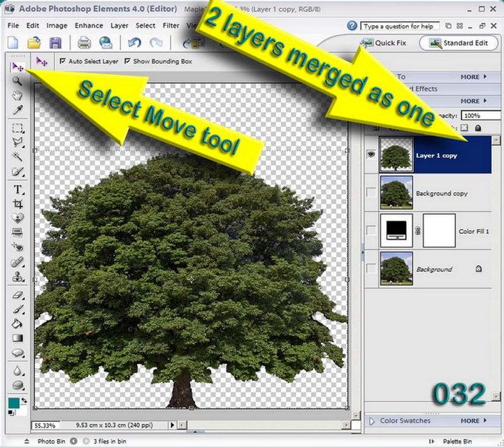This screenshot has width=504, height=447.
Task: Save the file with floppy icon
Action: point(55,43)
